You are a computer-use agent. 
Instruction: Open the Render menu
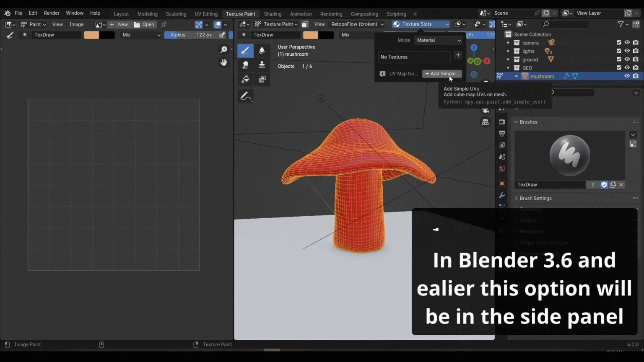tap(52, 13)
